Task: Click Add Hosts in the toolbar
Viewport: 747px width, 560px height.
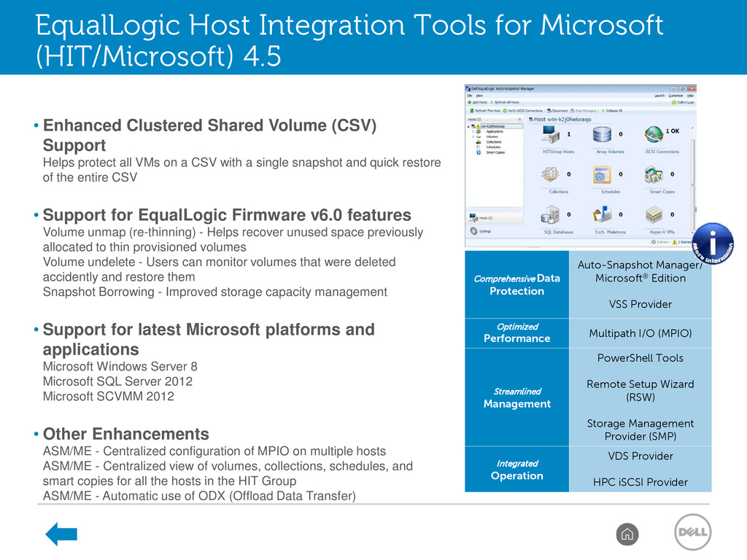Action: [x=477, y=102]
